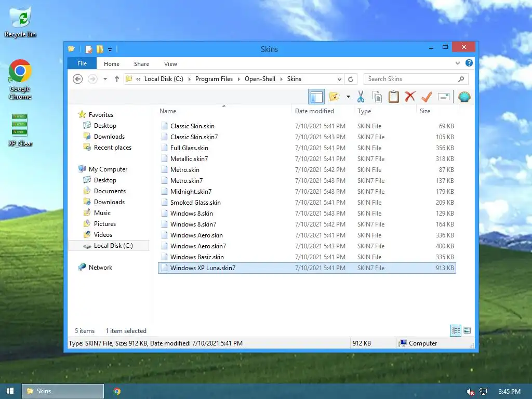Open the Share ribbon tab
The image size is (532, 399).
[x=141, y=64]
